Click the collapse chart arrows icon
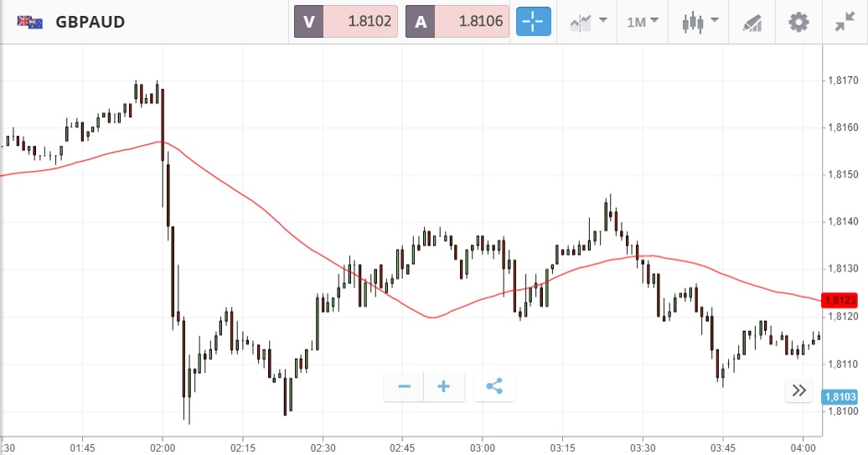The height and width of the screenshot is (455, 868). (845, 22)
